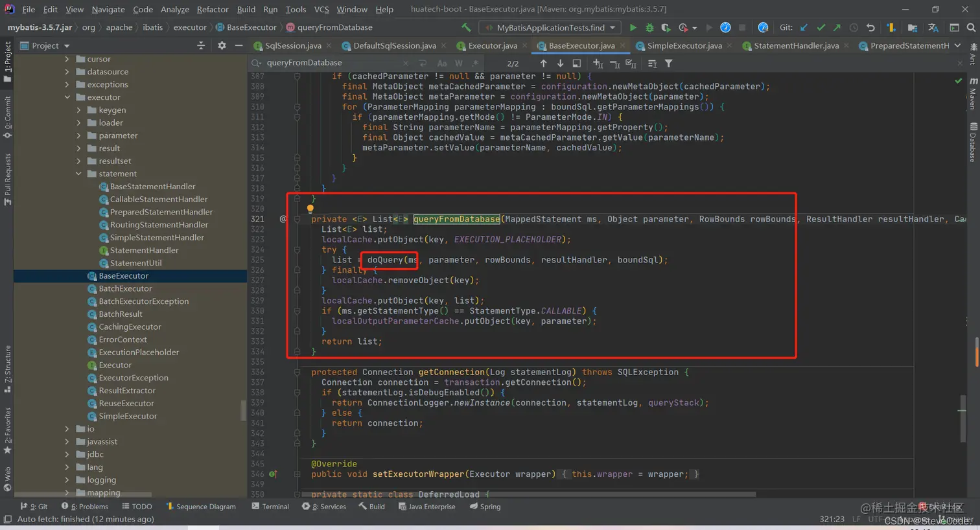Open Database tool window on right sidebar
This screenshot has height=530, width=980.
(974, 141)
